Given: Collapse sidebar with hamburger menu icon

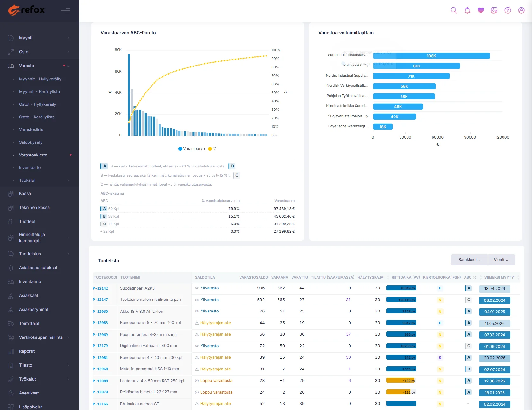Looking at the screenshot, I should (66, 11).
